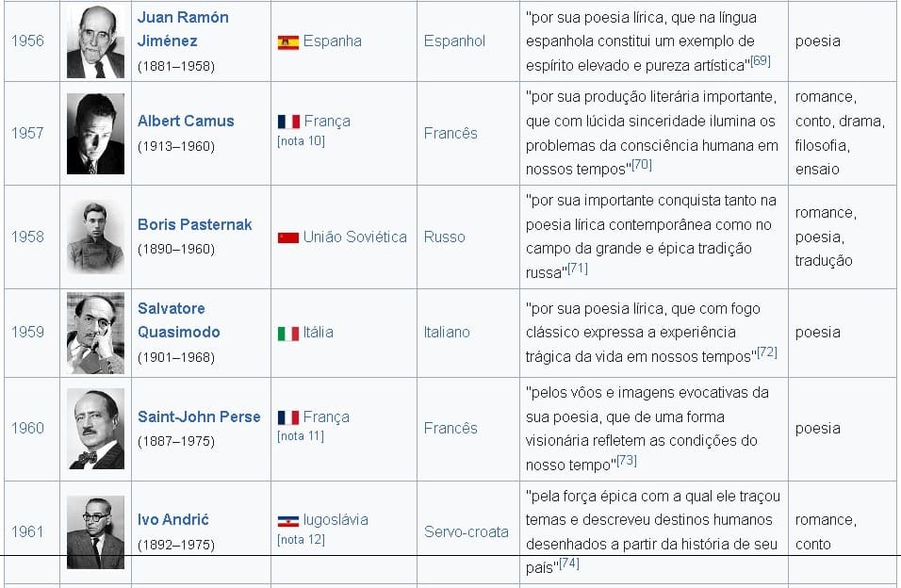Open Boris Pasternak portrait photo
This screenshot has height=588, width=901.
(x=95, y=237)
